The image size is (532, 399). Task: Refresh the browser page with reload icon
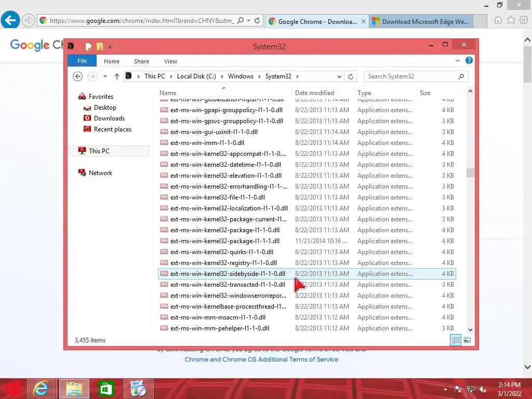pyautogui.click(x=257, y=20)
